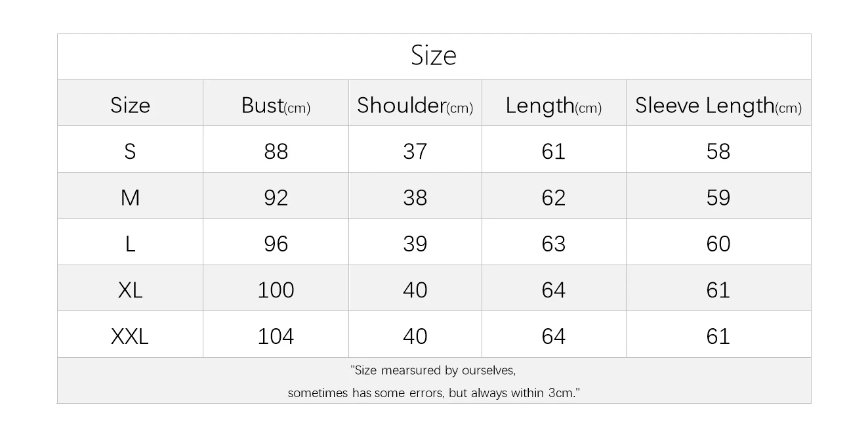
Task: Select the XL size row label
Action: click(x=130, y=290)
